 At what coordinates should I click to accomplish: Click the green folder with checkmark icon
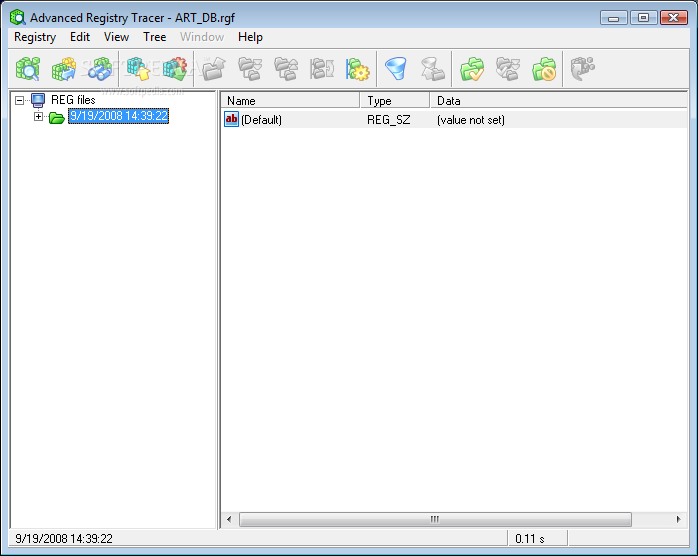472,69
